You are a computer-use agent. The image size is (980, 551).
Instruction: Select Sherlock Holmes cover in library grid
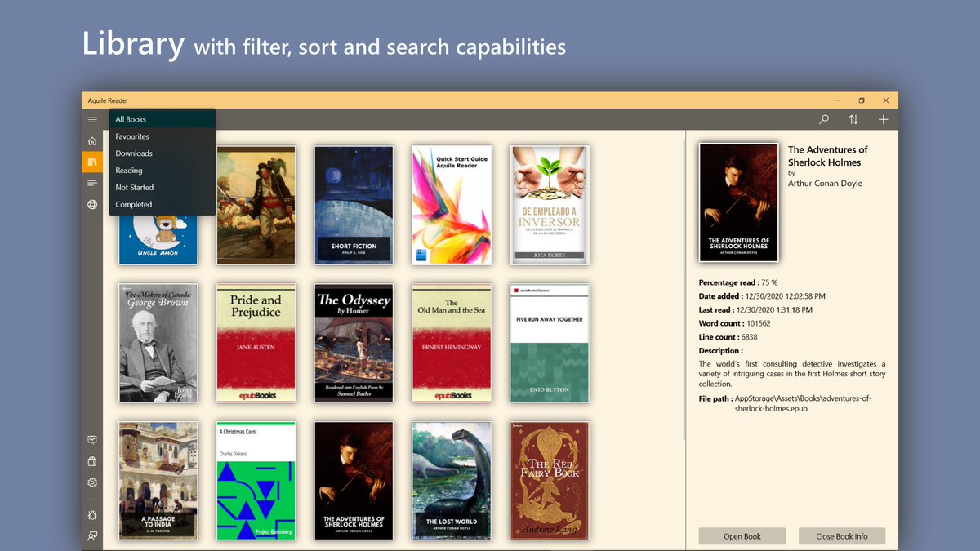pyautogui.click(x=354, y=481)
